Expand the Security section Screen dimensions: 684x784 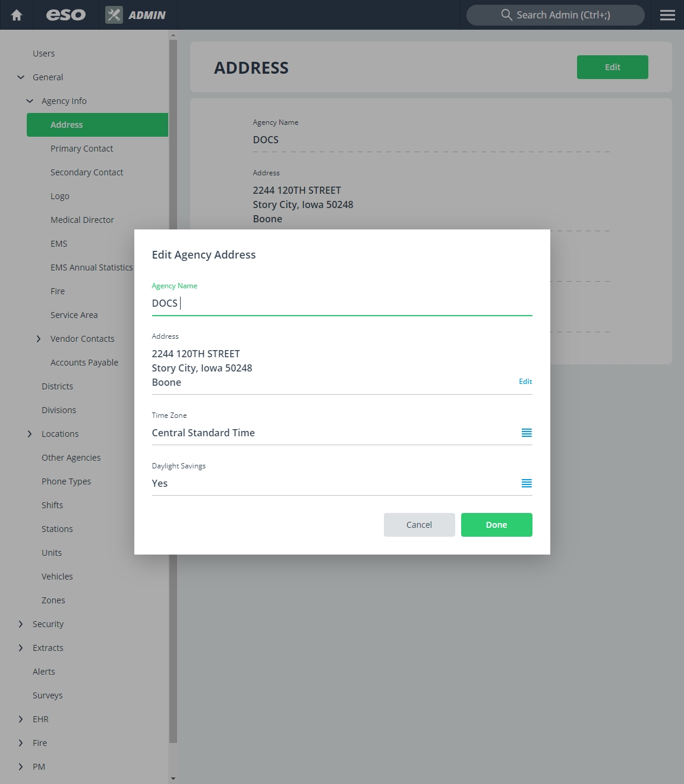(20, 624)
